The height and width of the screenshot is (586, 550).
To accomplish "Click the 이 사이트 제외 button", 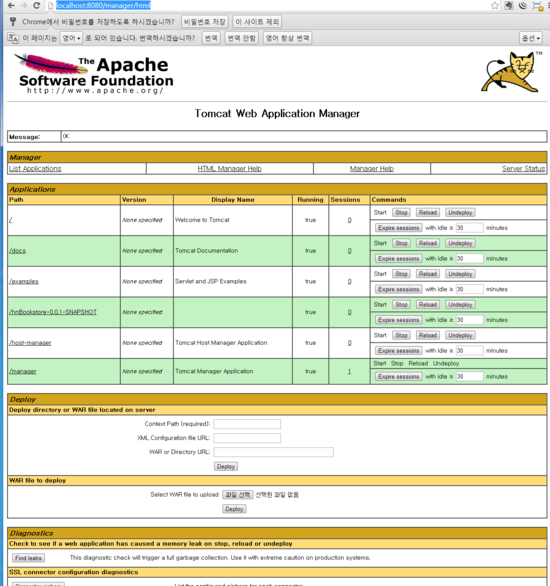I will tap(257, 22).
